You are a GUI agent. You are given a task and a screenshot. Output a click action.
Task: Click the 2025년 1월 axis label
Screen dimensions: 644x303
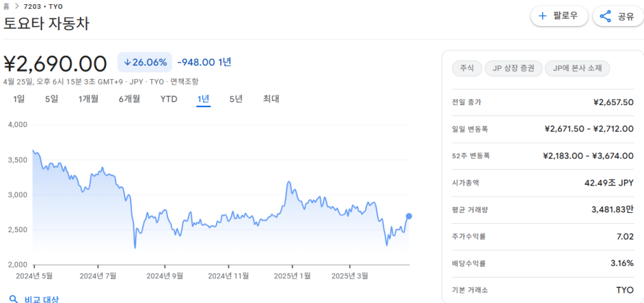tap(292, 276)
